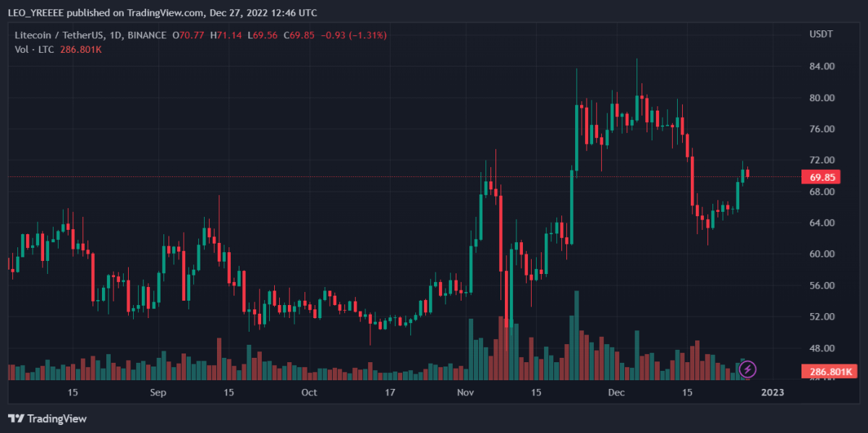
Task: Click the USDT currency label on price axis
Action: [821, 35]
